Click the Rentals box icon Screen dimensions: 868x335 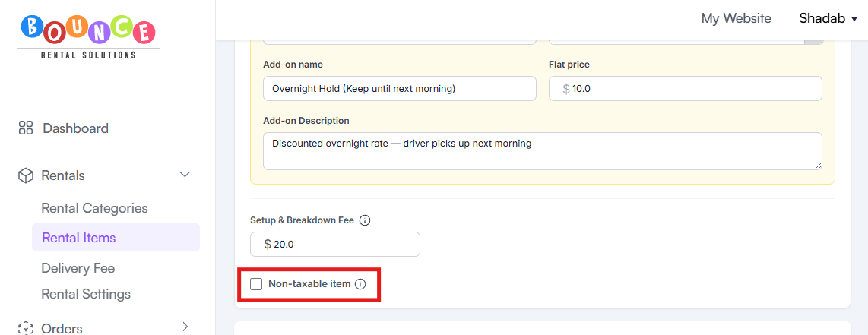(x=26, y=175)
